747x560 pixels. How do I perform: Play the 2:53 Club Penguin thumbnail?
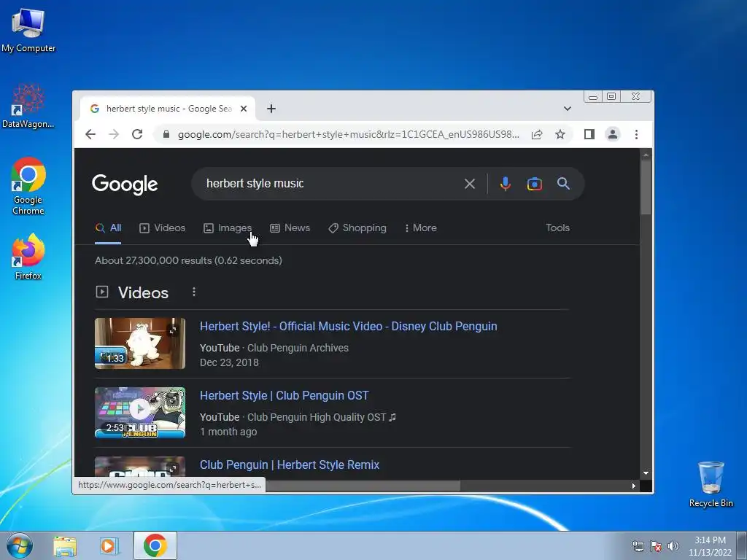click(x=140, y=413)
